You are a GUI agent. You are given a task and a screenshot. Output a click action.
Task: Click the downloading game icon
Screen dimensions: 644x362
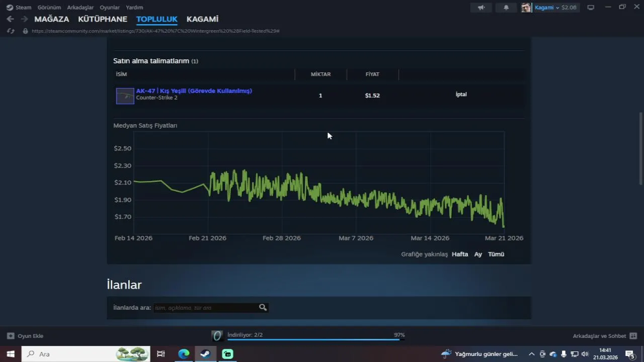coord(217,336)
